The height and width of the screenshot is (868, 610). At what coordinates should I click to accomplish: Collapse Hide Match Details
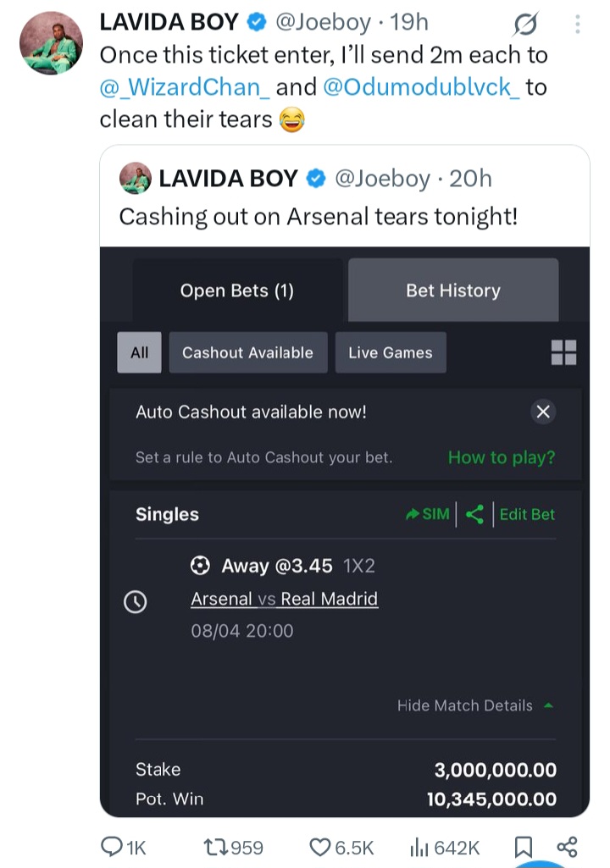click(x=474, y=705)
